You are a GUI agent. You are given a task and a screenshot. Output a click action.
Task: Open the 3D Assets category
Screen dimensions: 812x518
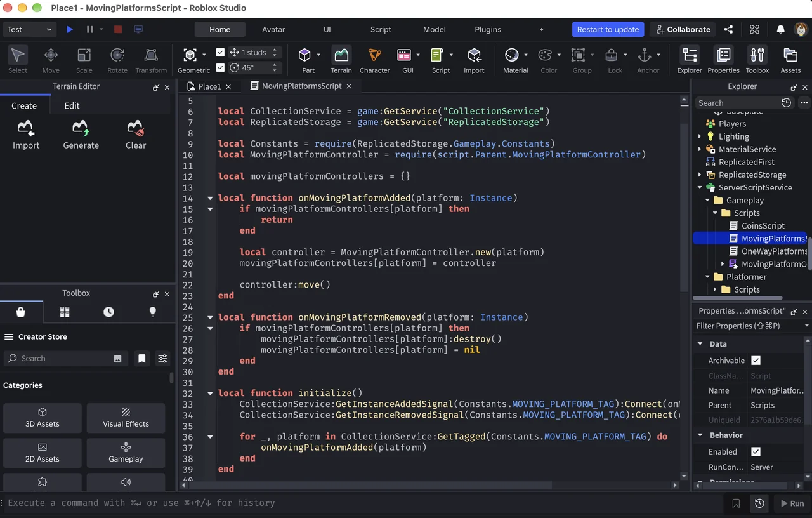pyautogui.click(x=43, y=418)
